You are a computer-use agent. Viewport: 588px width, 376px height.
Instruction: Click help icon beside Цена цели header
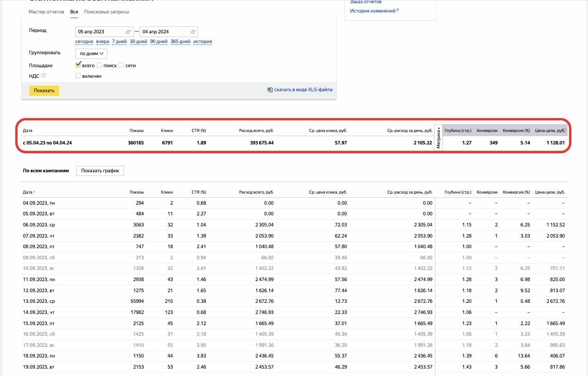click(564, 131)
